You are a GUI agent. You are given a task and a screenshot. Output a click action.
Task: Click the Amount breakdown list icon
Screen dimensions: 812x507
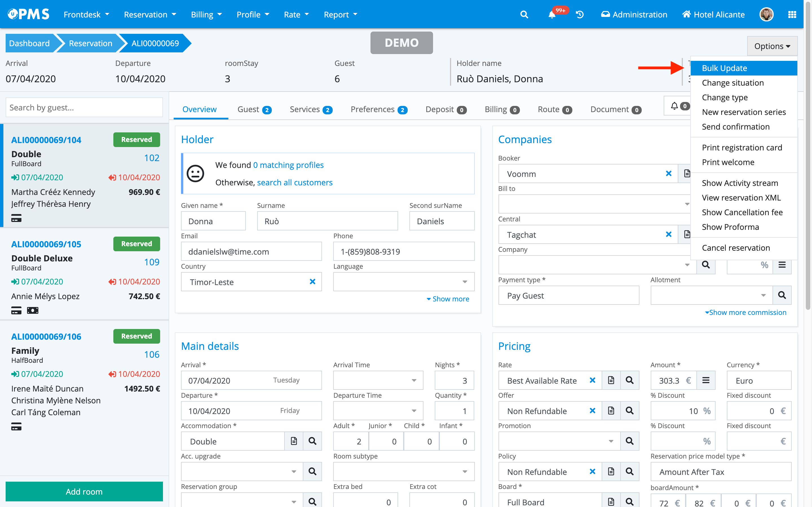tap(706, 380)
